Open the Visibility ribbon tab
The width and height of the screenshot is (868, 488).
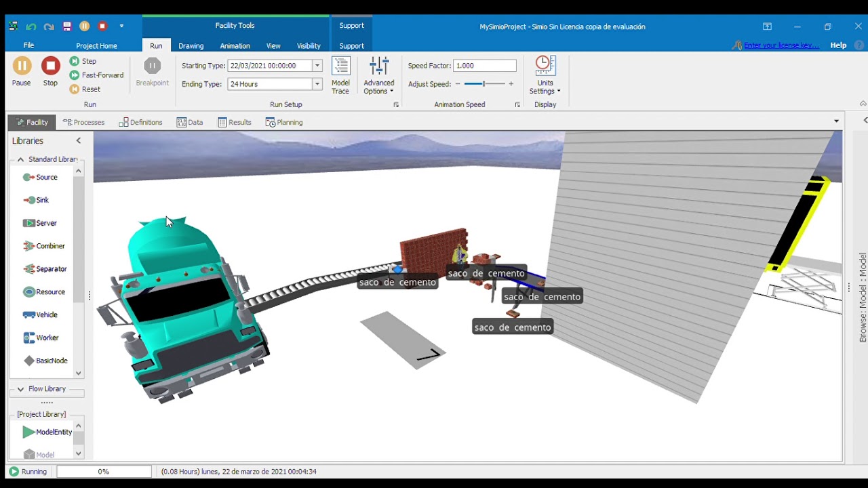(309, 46)
